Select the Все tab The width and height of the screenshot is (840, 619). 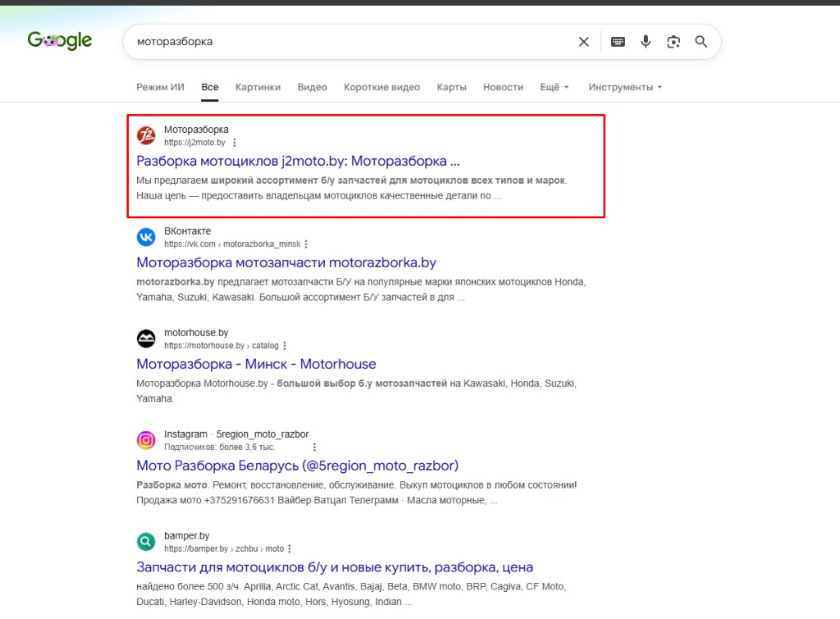coord(210,87)
